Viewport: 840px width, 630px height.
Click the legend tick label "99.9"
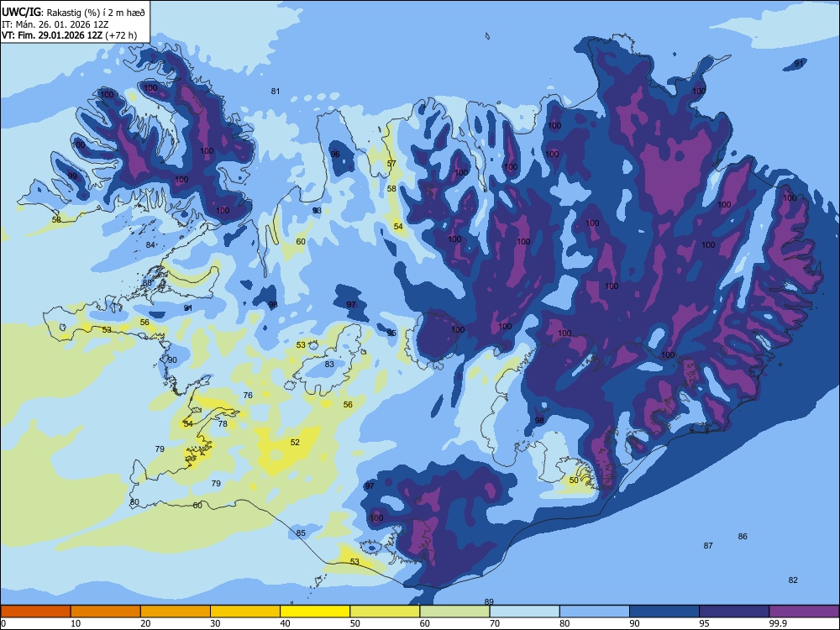click(778, 623)
